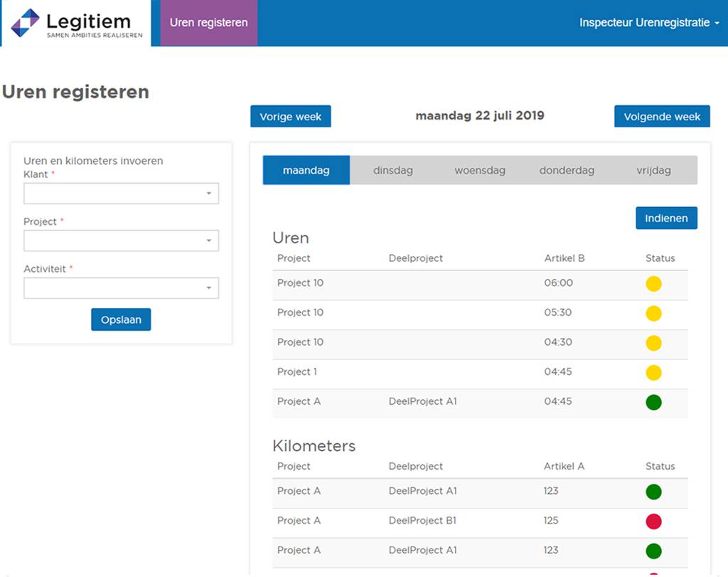
Task: Click red status dot for DeelProject B1
Action: pyautogui.click(x=653, y=522)
